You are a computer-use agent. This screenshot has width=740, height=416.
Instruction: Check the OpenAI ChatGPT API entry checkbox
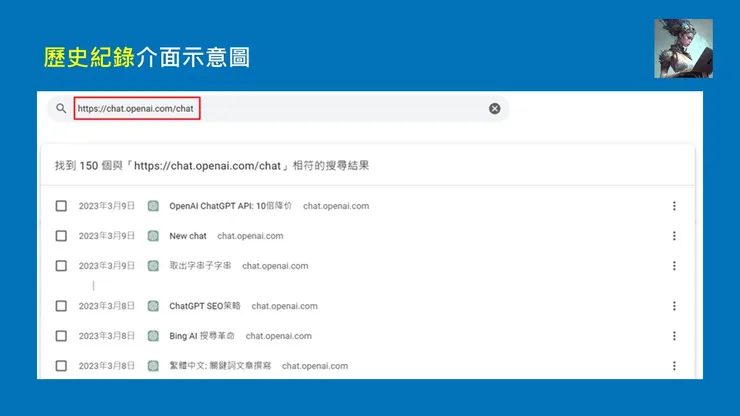[61, 206]
